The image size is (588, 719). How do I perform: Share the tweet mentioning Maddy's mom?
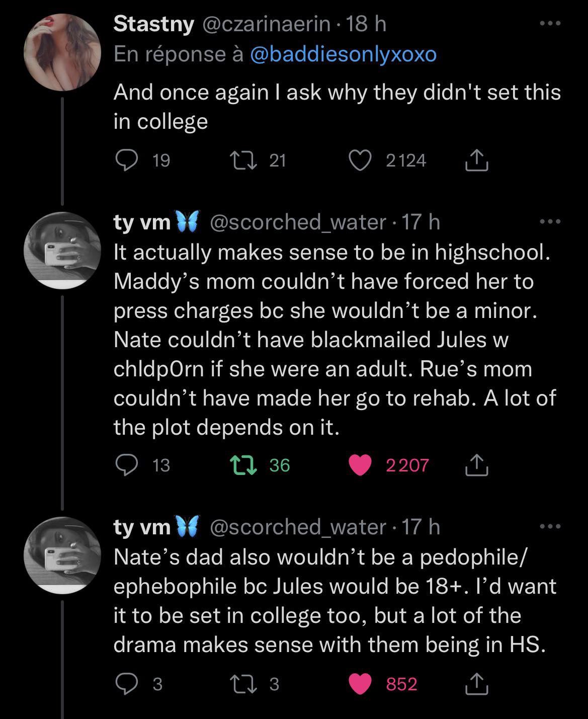(476, 465)
